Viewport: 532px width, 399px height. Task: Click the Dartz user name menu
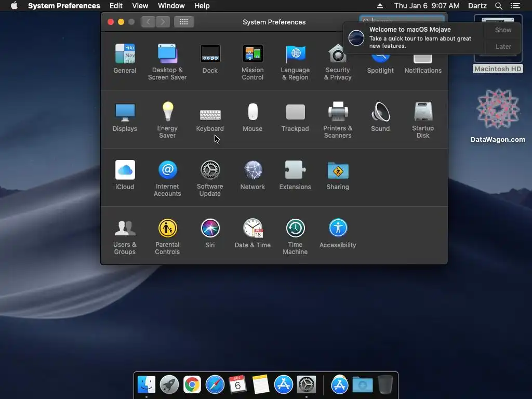[477, 6]
